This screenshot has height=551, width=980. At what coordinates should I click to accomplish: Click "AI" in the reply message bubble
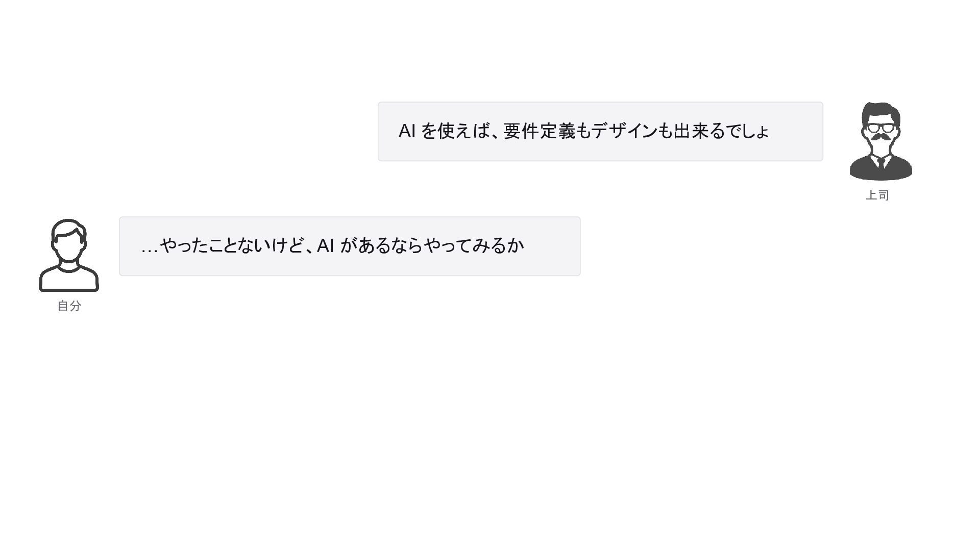coord(325,246)
